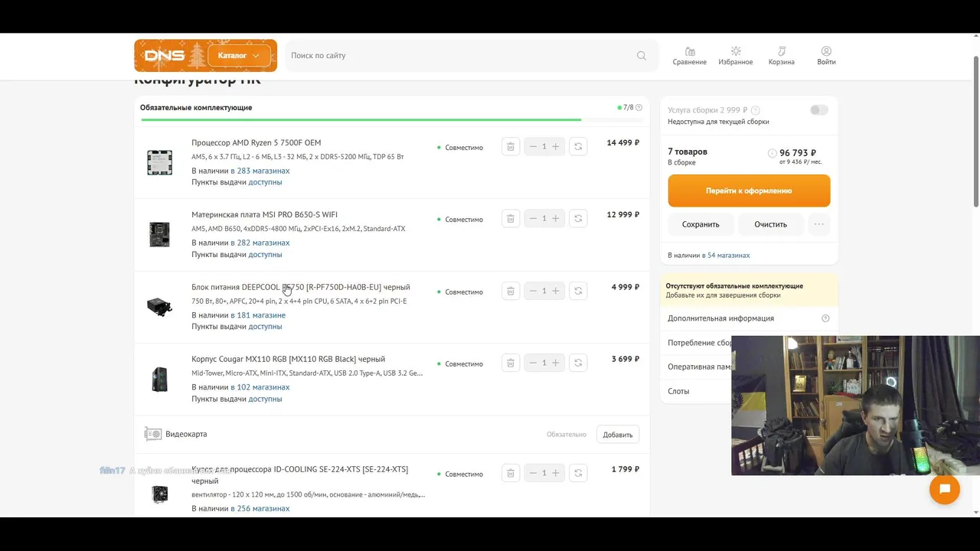
Task: Click the Сохранить button
Action: pos(701,224)
